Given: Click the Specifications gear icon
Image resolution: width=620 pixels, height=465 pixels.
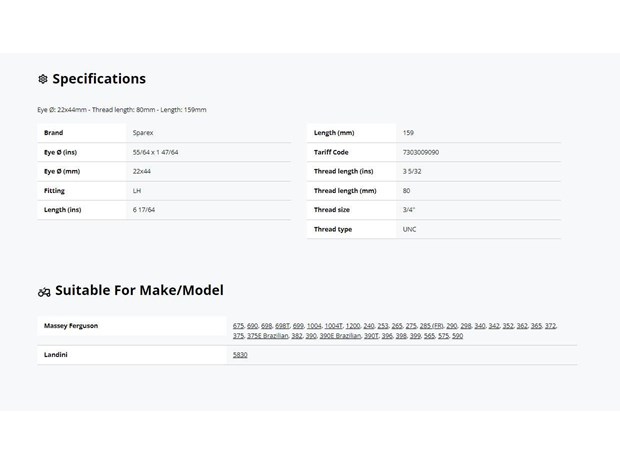Looking at the screenshot, I should coord(43,79).
